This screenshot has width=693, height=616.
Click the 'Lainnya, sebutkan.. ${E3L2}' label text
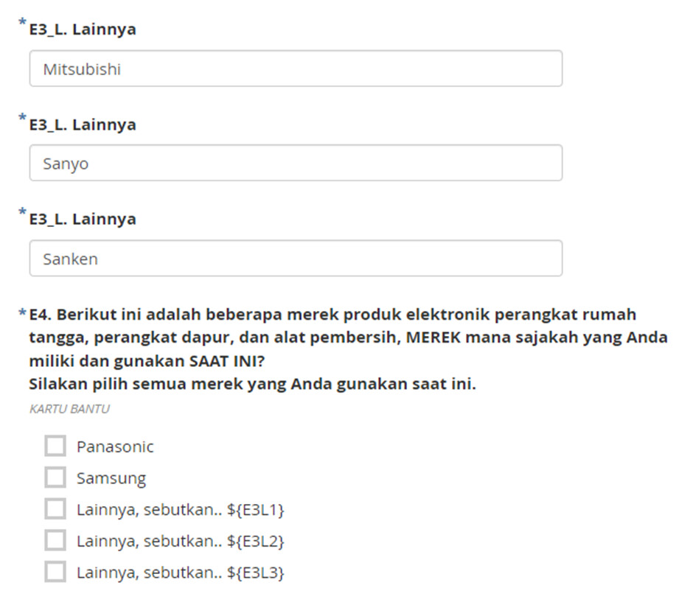181,541
